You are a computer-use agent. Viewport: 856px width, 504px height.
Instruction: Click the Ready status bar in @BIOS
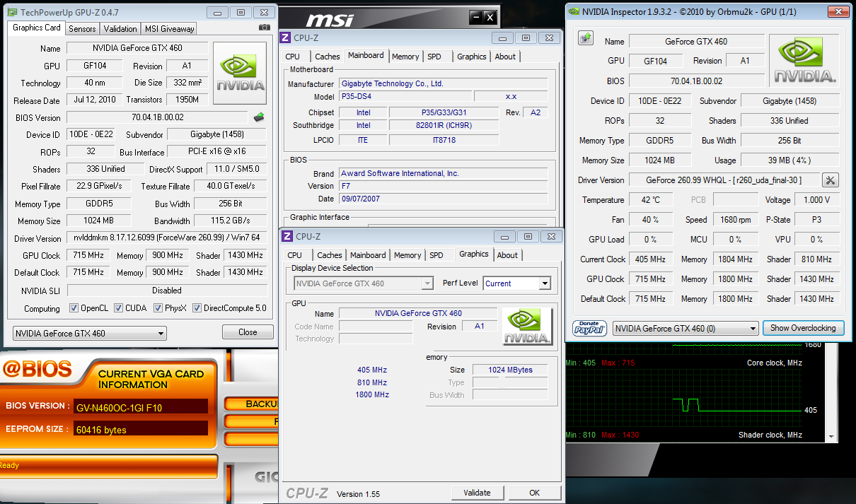point(108,467)
